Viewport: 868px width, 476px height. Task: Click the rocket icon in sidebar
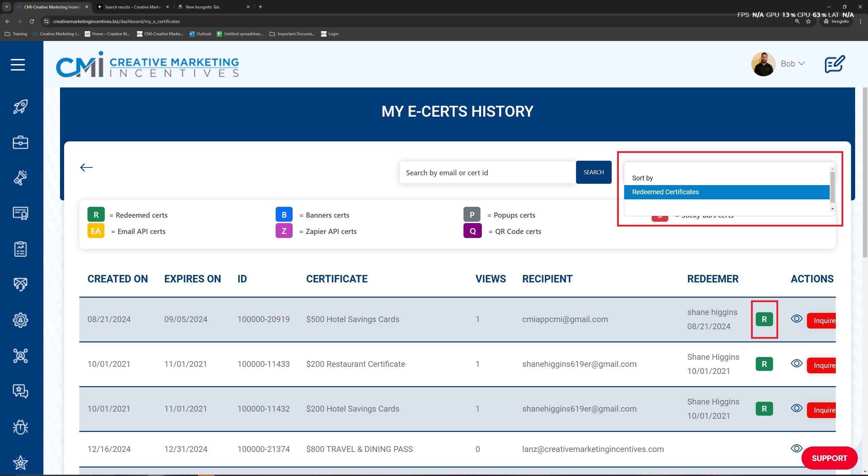tap(20, 107)
